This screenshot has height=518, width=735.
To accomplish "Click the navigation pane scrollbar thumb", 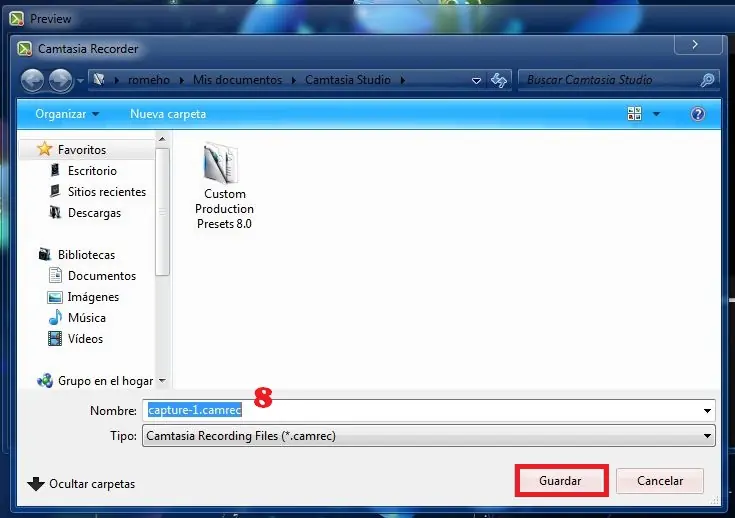I will [162, 212].
